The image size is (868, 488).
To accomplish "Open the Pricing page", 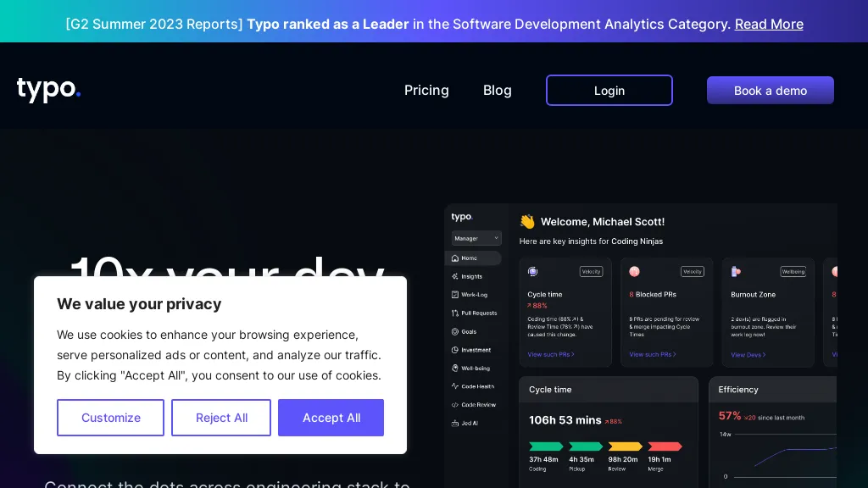I will click(x=426, y=90).
